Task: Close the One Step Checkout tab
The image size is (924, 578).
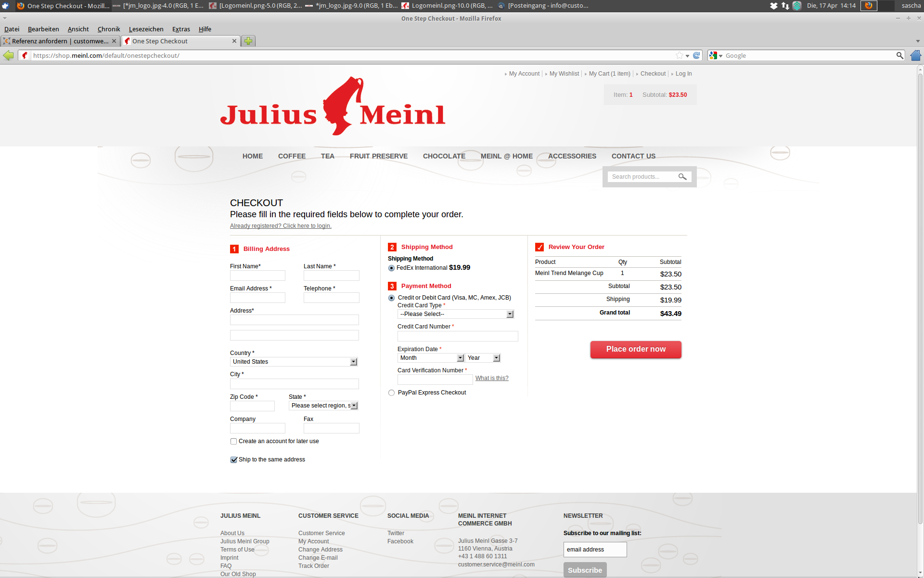Action: tap(234, 41)
